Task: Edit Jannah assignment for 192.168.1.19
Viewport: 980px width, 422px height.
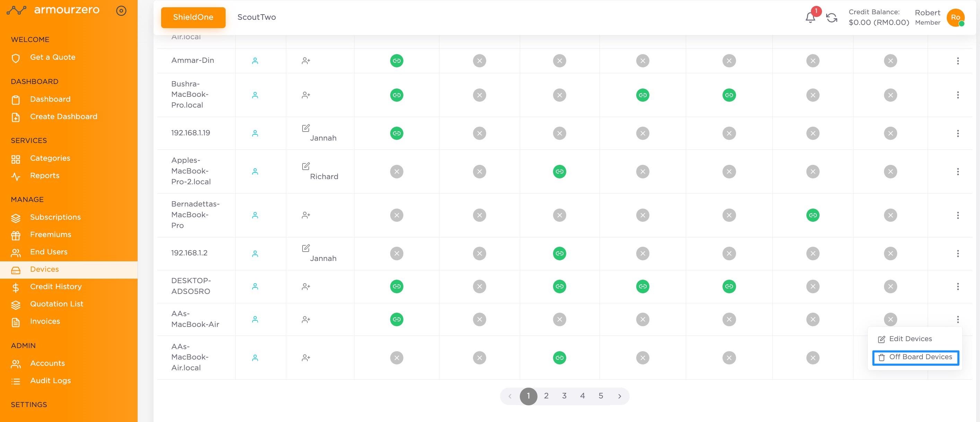Action: 306,128
